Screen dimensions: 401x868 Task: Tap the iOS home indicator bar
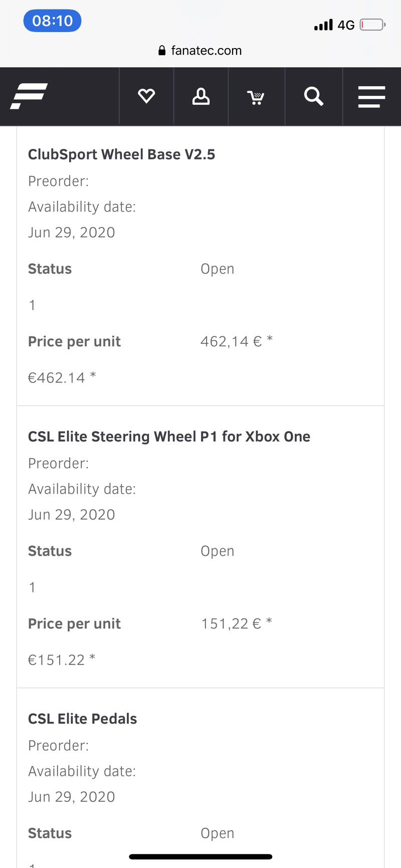pyautogui.click(x=200, y=857)
